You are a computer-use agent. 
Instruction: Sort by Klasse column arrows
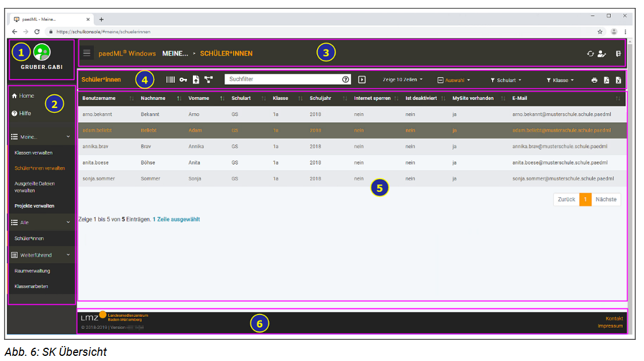coord(300,98)
